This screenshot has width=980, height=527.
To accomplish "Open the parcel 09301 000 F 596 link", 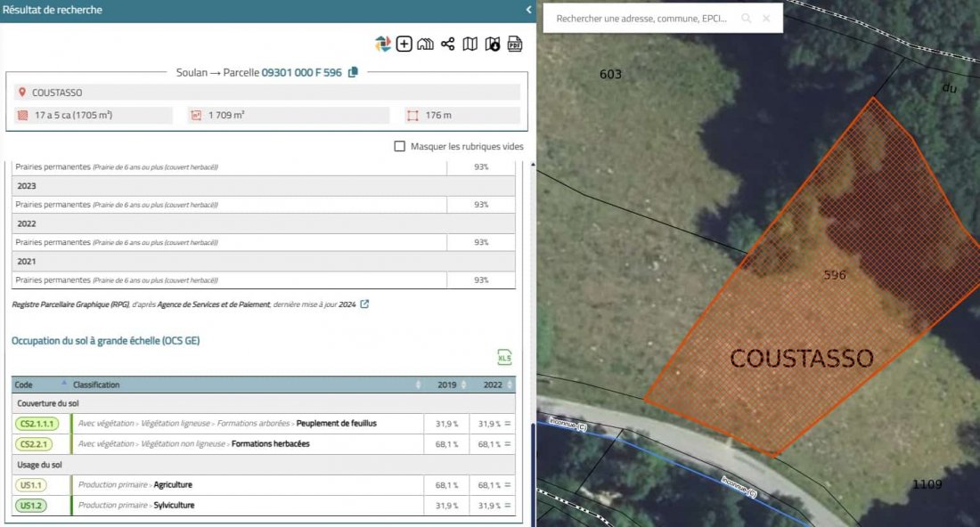I will (301, 72).
